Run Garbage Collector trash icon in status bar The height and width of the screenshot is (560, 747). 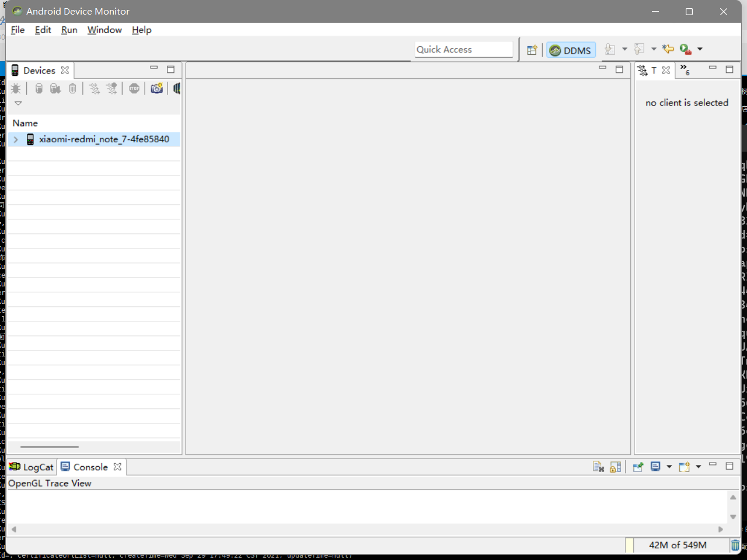pyautogui.click(x=735, y=545)
